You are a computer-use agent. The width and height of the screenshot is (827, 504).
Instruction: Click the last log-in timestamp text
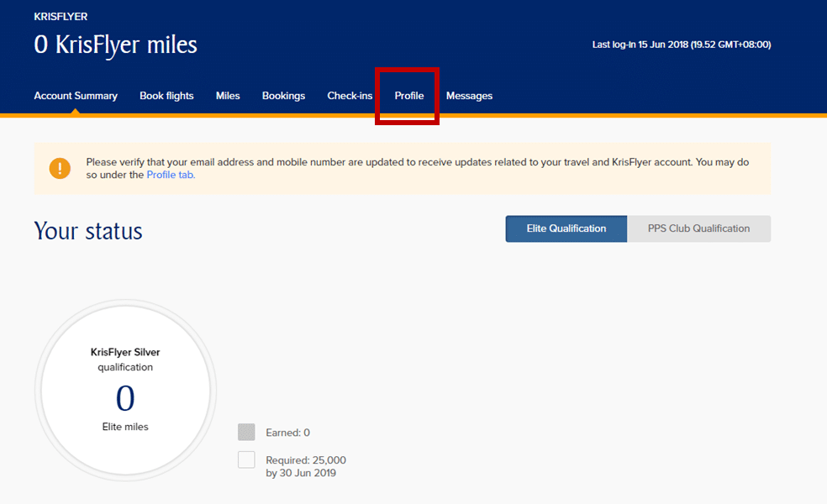[x=682, y=45]
